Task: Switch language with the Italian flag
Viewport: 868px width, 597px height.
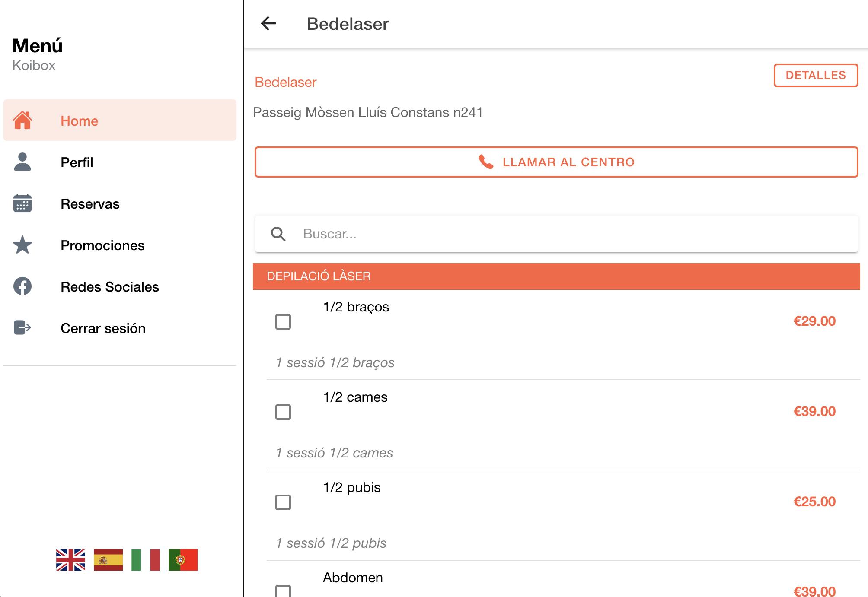Action: tap(146, 560)
